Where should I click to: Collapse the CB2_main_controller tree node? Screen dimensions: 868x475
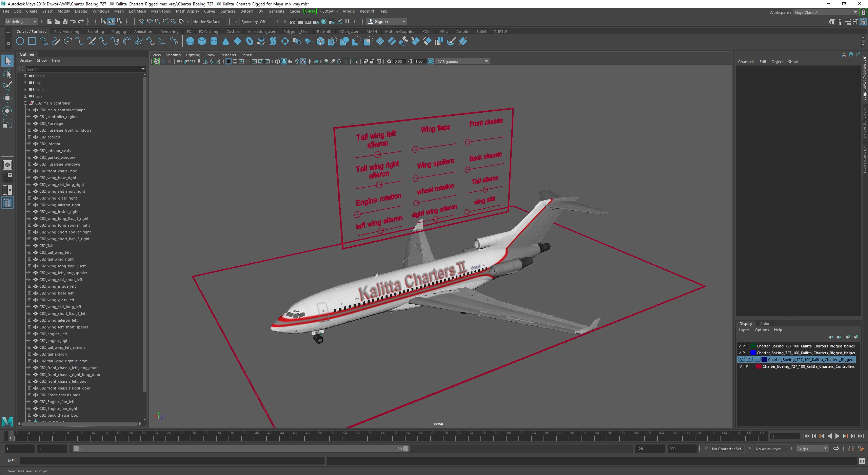pos(25,103)
